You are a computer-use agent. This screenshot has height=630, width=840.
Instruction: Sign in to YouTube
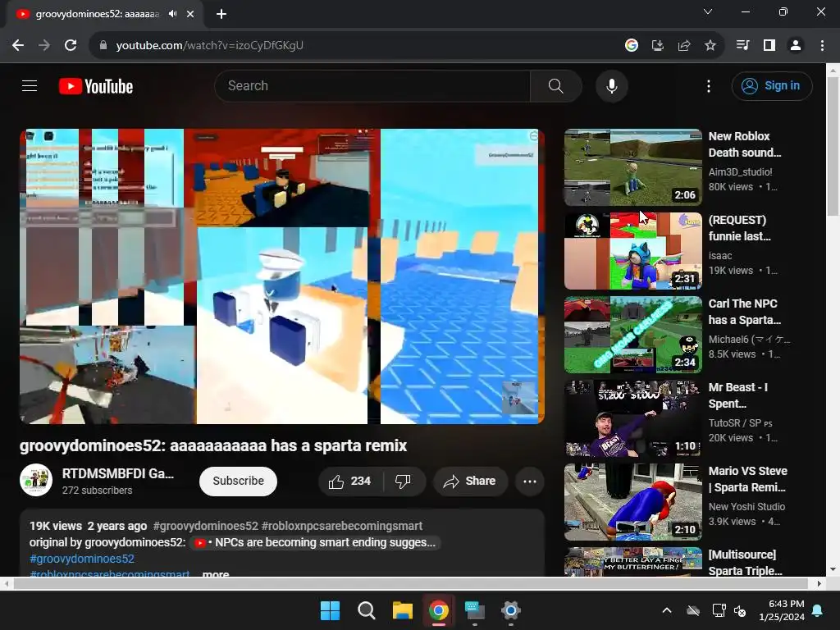point(772,85)
